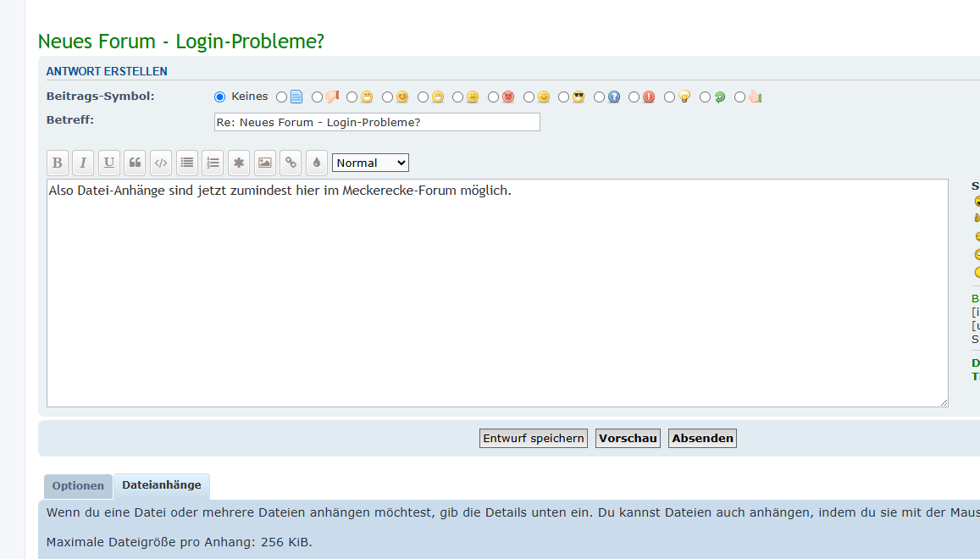
Task: Insert image using picture icon
Action: click(x=265, y=163)
